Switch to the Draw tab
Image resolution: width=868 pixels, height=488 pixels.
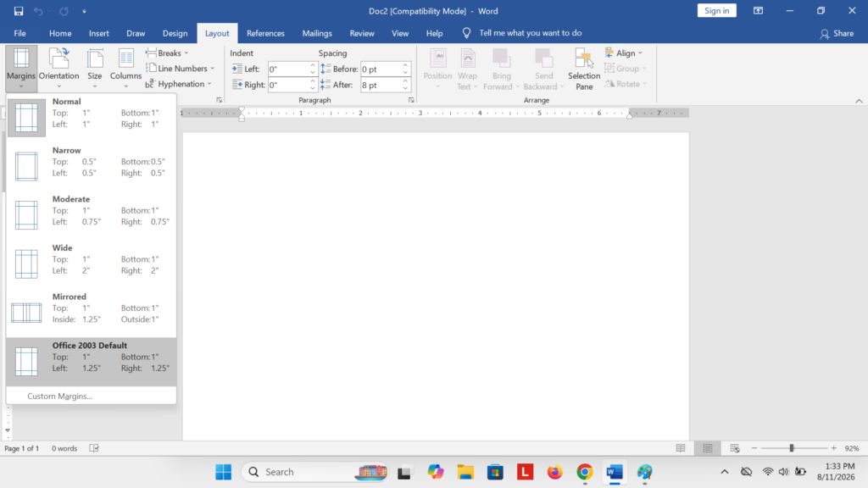click(136, 33)
